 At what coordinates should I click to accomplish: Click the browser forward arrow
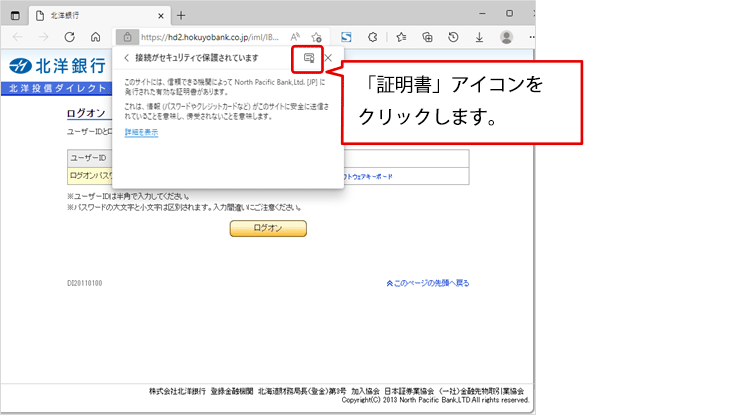(x=43, y=37)
